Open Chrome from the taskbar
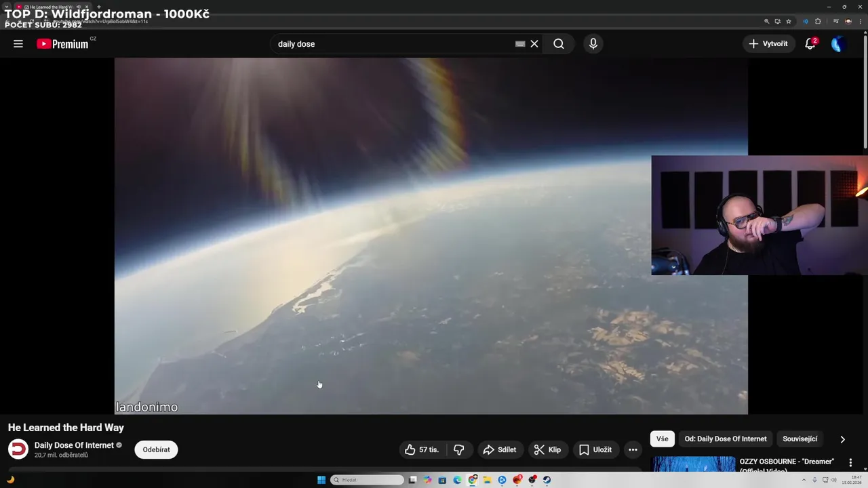 (x=473, y=480)
